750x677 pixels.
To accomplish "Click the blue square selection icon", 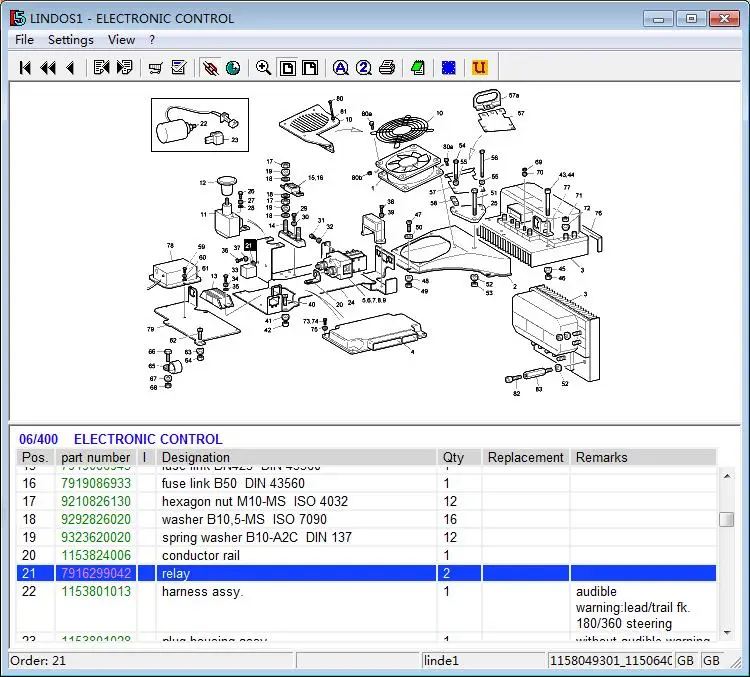I will pos(449,68).
